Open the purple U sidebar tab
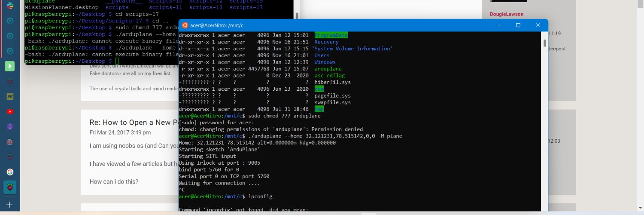 (x=9, y=127)
